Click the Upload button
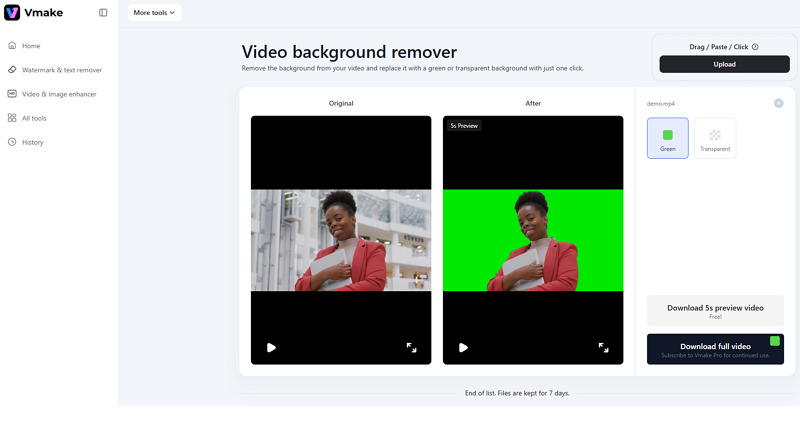Image resolution: width=800 pixels, height=447 pixels. 724,64
